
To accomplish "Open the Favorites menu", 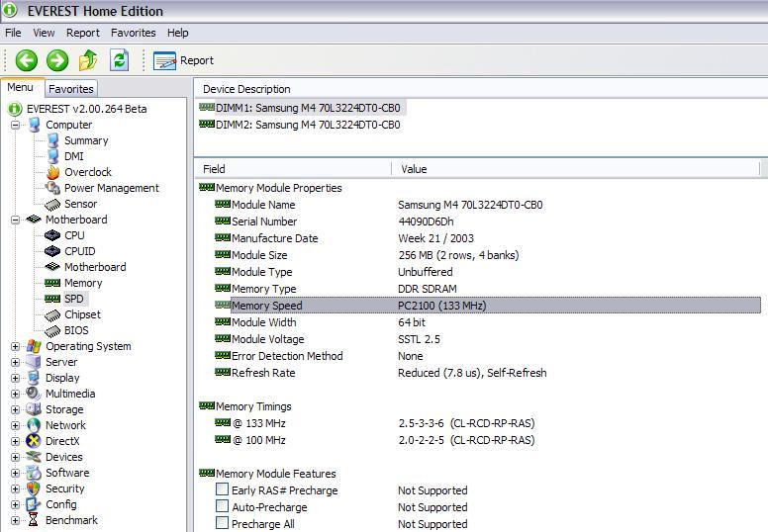I will (x=134, y=33).
